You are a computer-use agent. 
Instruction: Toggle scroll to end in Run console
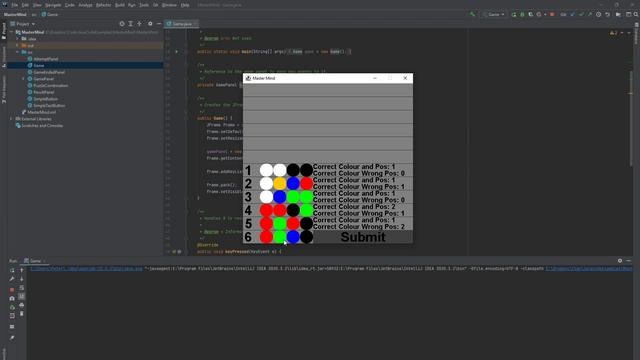tap(22, 296)
